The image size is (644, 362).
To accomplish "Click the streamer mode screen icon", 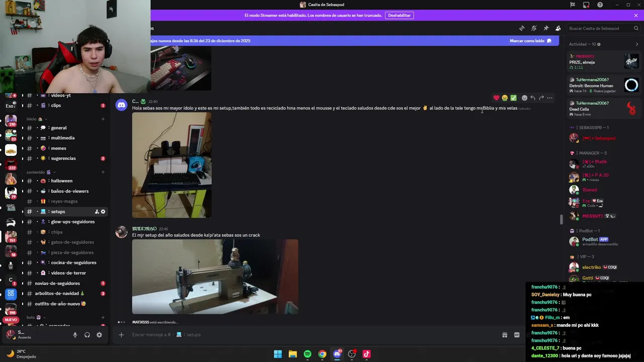I will [x=586, y=5].
